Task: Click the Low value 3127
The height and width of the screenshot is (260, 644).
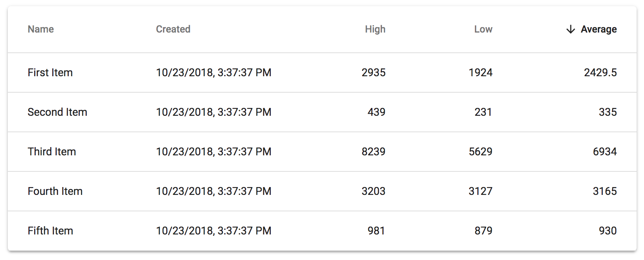Action: click(x=481, y=191)
